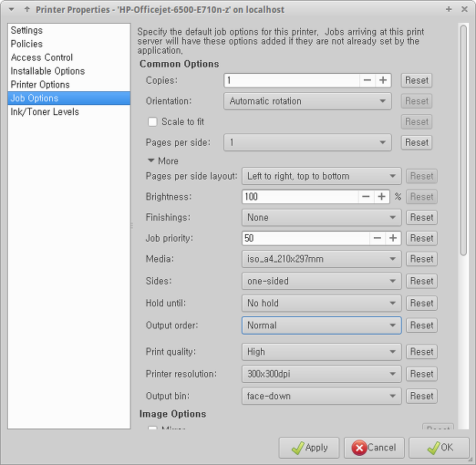Image resolution: width=476 pixels, height=465 pixels.
Task: Reset the Output bin option
Action: (421, 396)
